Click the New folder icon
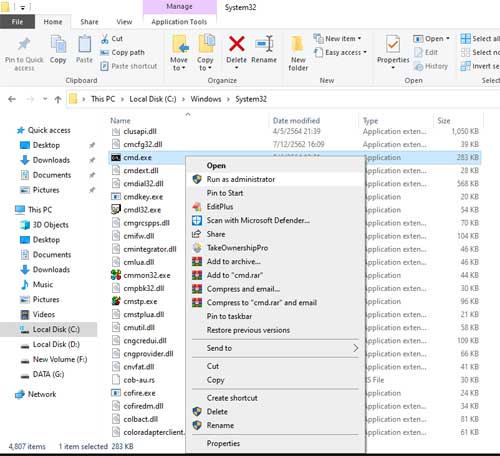Screen dimensions: 500x456 pyautogui.click(x=297, y=44)
